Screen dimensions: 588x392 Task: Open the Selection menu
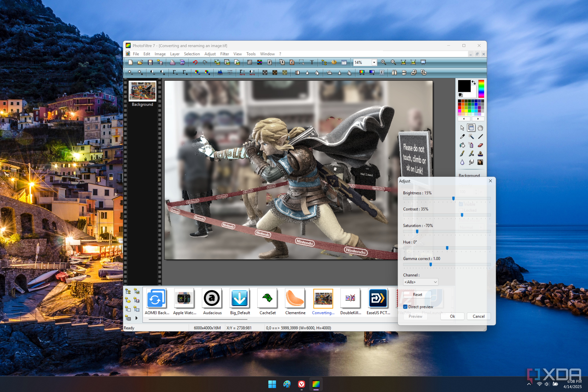[x=192, y=54]
